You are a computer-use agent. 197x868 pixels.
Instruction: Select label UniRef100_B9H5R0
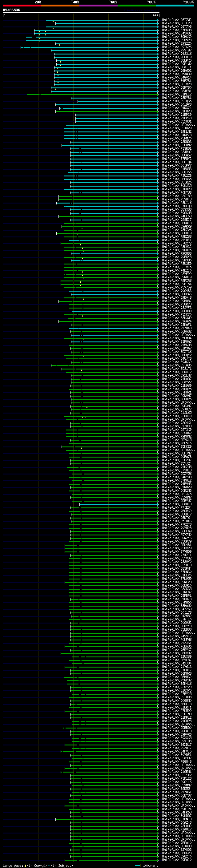(x=177, y=40)
